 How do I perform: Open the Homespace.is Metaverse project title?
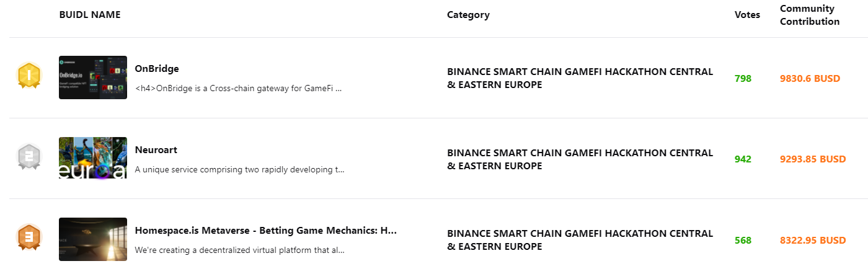265,231
